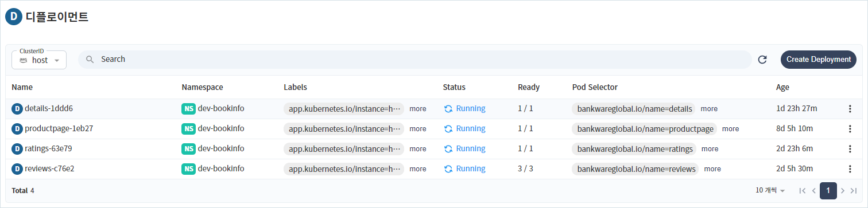
Task: Click label chip bankwareglobal.io/name=details
Action: 634,108
